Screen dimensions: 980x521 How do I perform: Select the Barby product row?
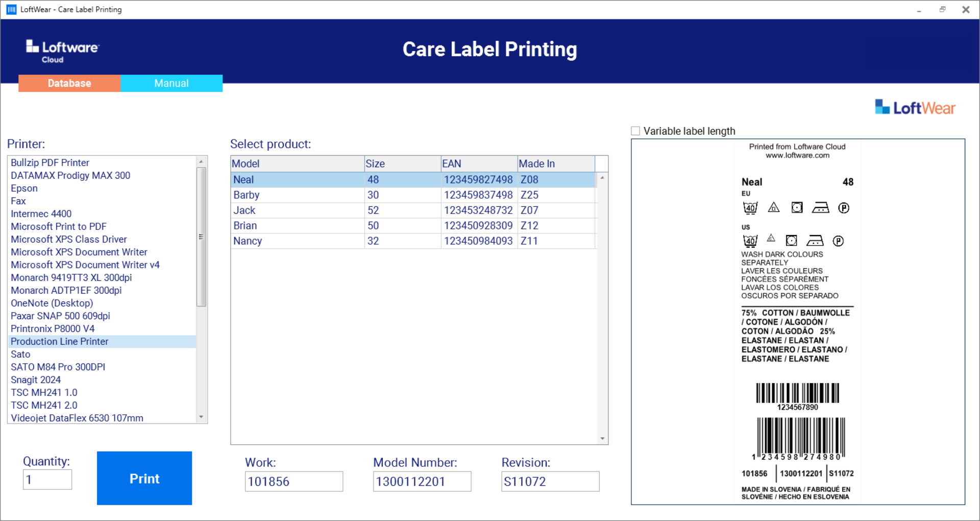coord(413,195)
